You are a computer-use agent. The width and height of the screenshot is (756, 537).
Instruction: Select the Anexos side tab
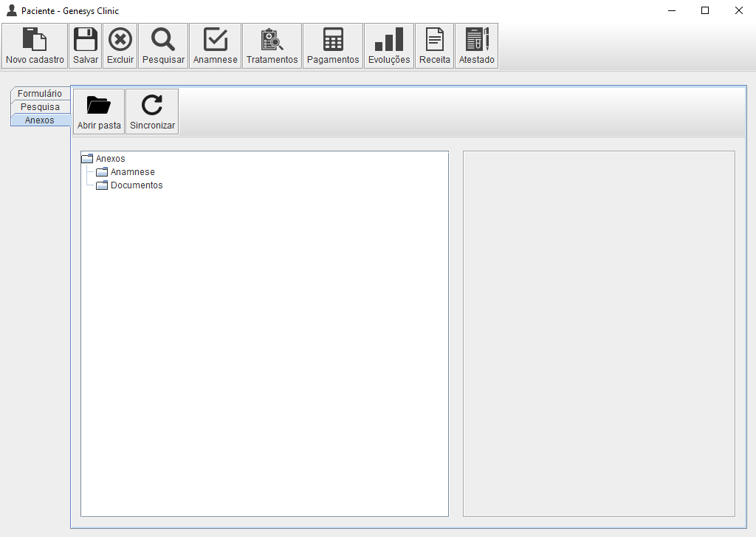coord(40,120)
